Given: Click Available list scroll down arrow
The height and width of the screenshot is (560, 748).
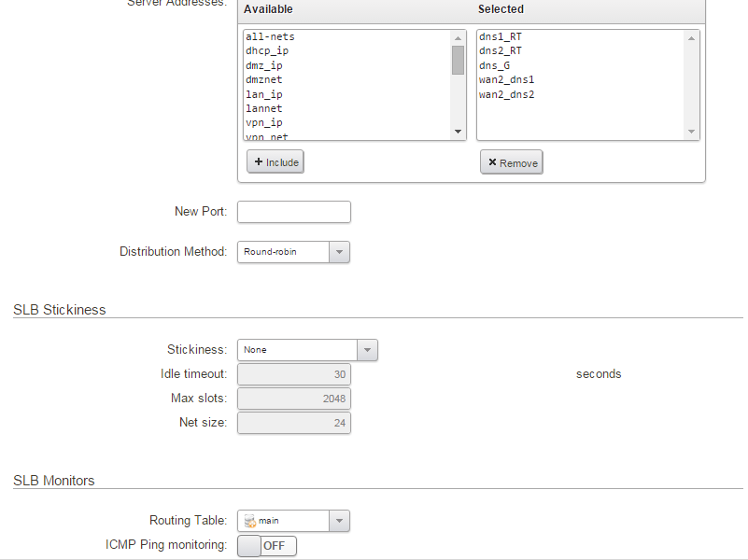Looking at the screenshot, I should tap(459, 133).
